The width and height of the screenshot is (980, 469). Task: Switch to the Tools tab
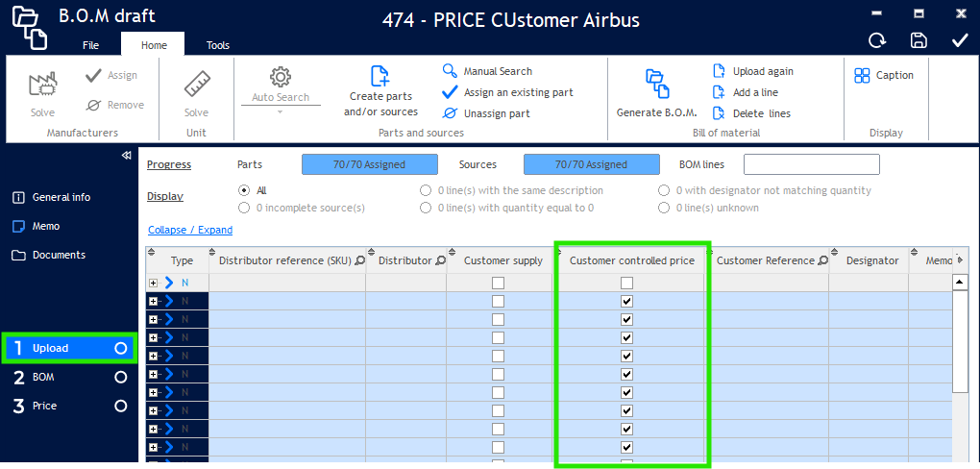click(x=218, y=45)
